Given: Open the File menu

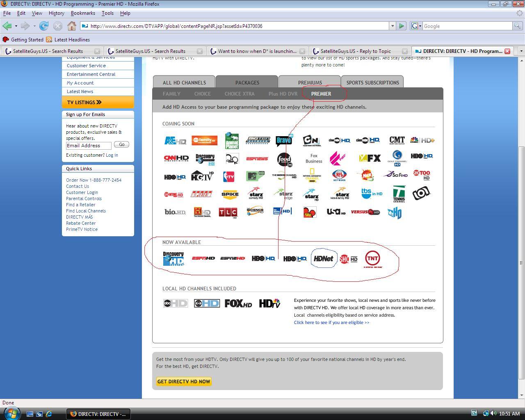Looking at the screenshot, I should [x=7, y=13].
